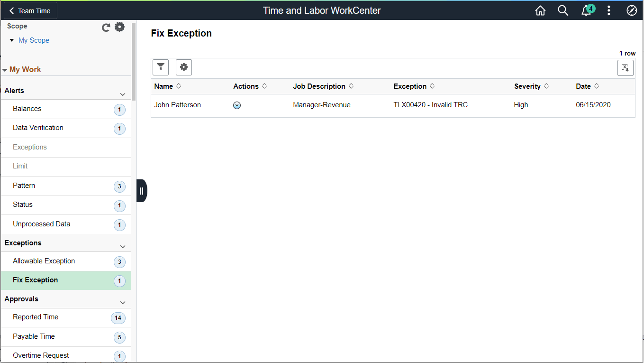Open the Actions menu icon
Image resolution: width=644 pixels, height=363 pixels.
click(x=236, y=105)
